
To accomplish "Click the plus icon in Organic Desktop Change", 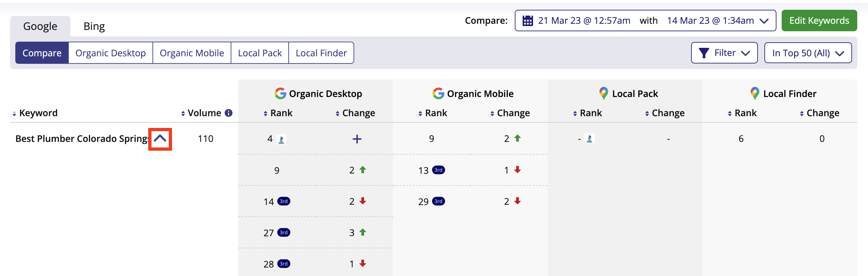I will (357, 139).
